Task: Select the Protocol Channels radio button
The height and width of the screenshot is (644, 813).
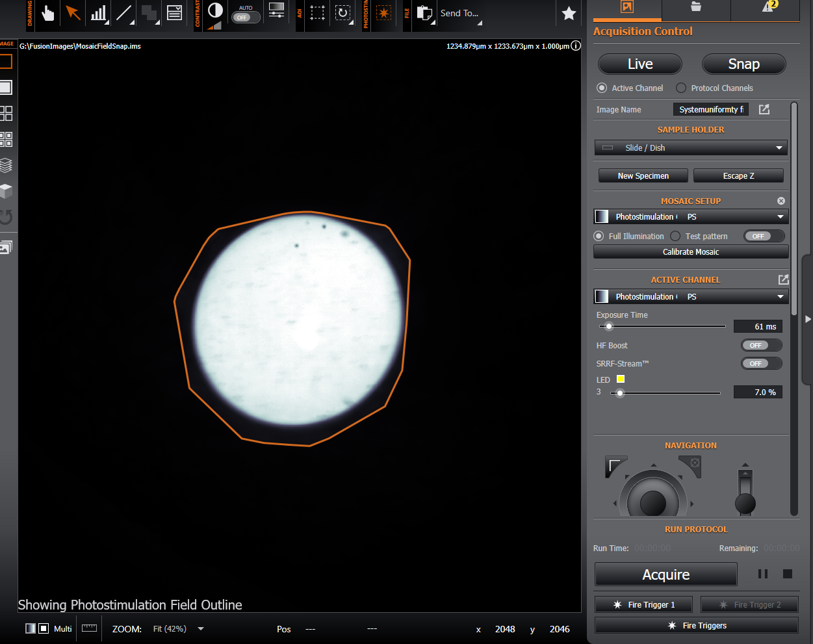Action: (x=681, y=88)
